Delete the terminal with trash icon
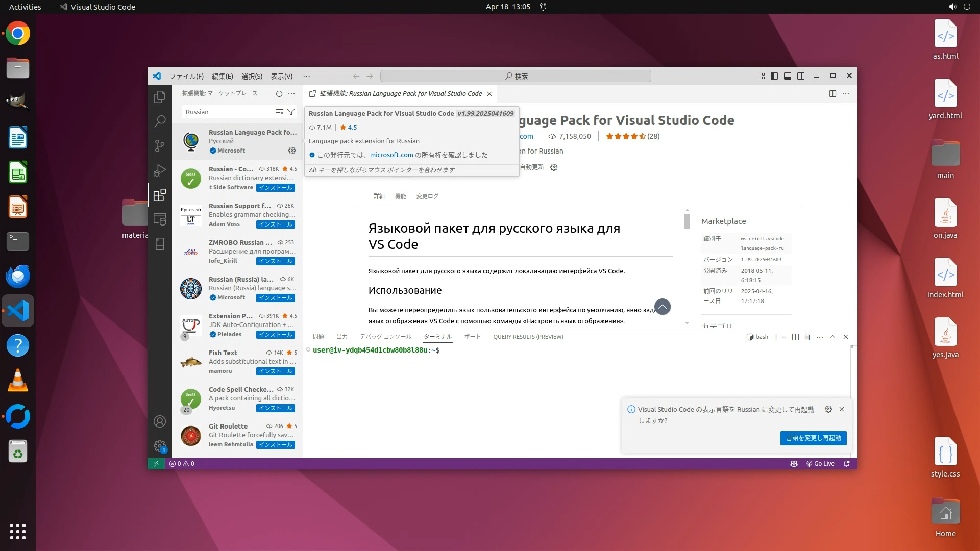 (807, 337)
